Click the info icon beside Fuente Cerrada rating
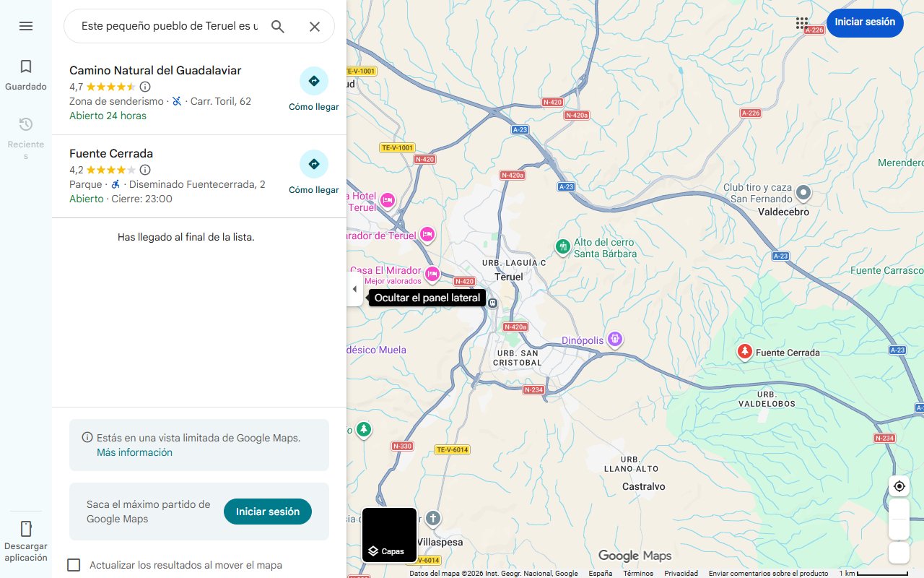 pyautogui.click(x=145, y=170)
